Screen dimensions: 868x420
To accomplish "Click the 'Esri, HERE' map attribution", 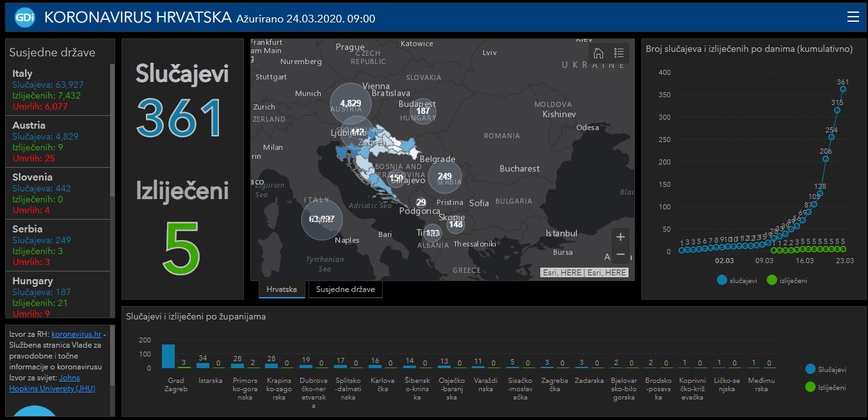I will click(584, 273).
